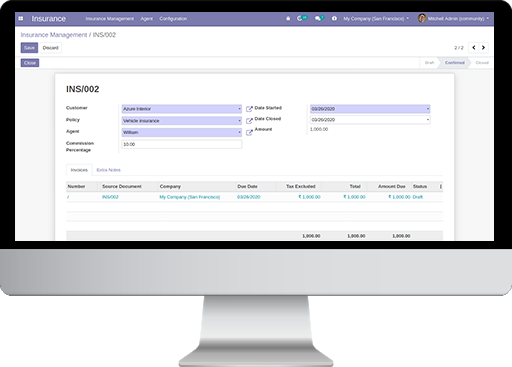The image size is (512, 367).
Task: Click the invoice Number slash cell
Action: [68, 197]
